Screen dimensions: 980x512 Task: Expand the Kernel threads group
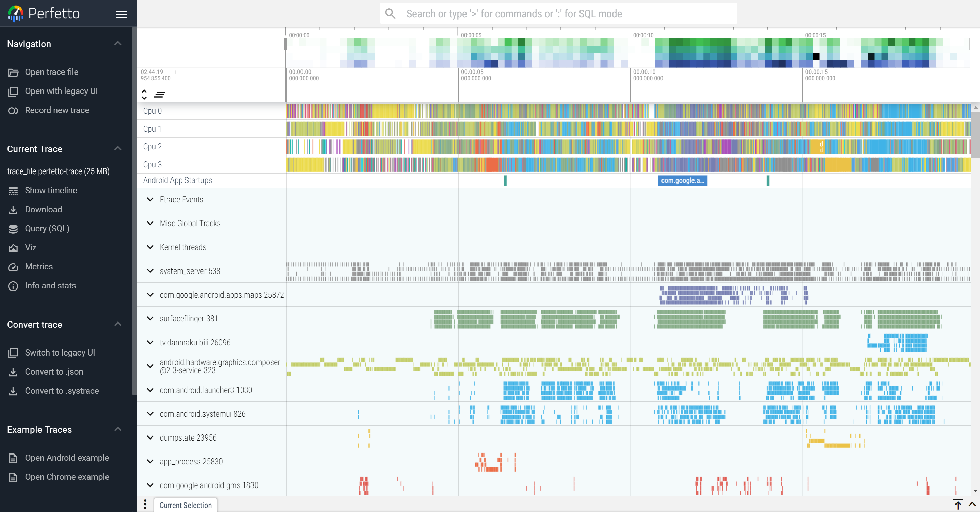[150, 247]
